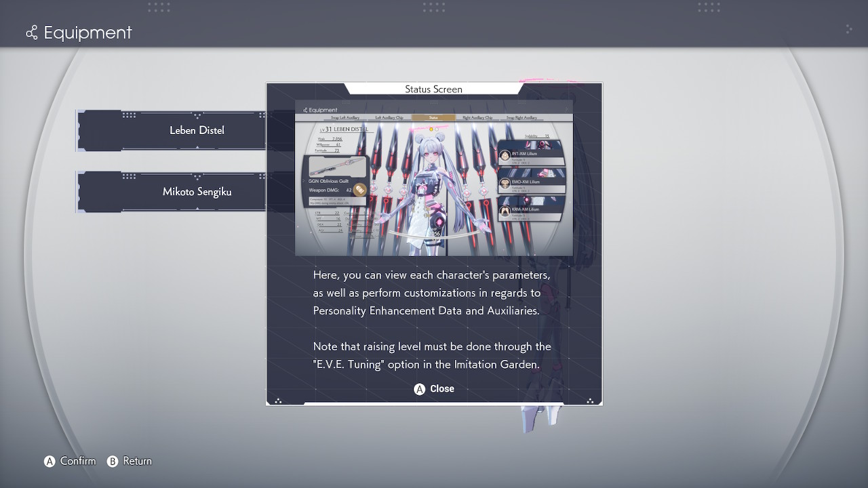Click the yellow page indicator dot in the preview
The width and height of the screenshot is (868, 488).
[x=431, y=129]
